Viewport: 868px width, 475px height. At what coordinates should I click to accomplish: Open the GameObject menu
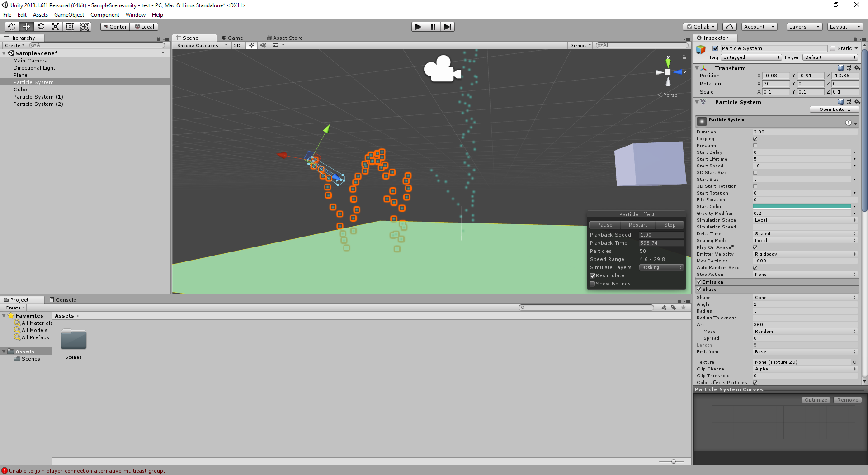[69, 15]
